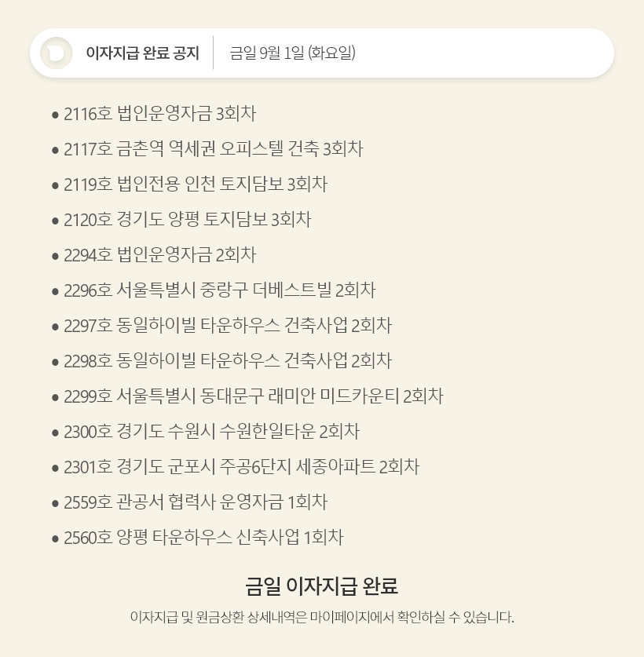644x657 pixels.
Task: Open 2120호 경기도 양평 토지담보 entry
Action: tap(187, 219)
